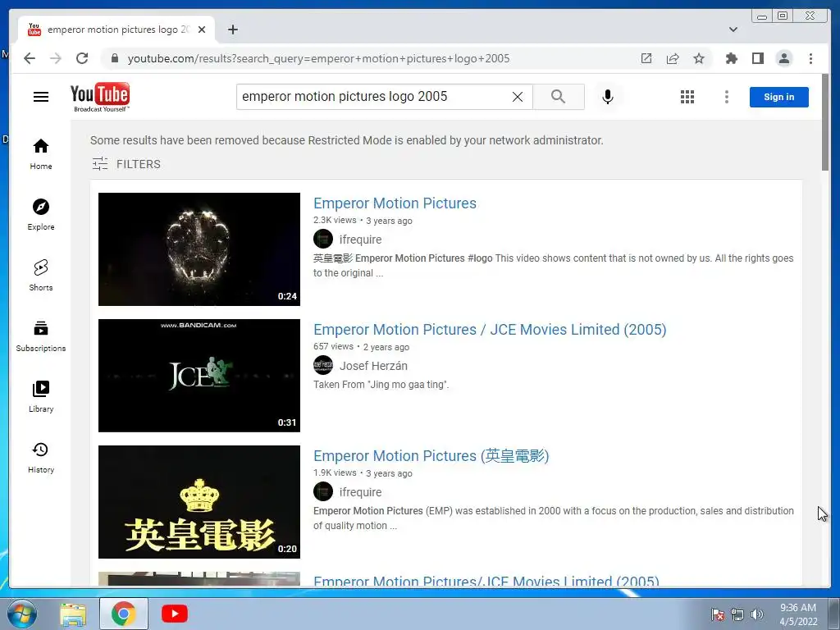Open Emperor Motion Pictures / JCE Movies Limited (2005)

click(x=490, y=330)
